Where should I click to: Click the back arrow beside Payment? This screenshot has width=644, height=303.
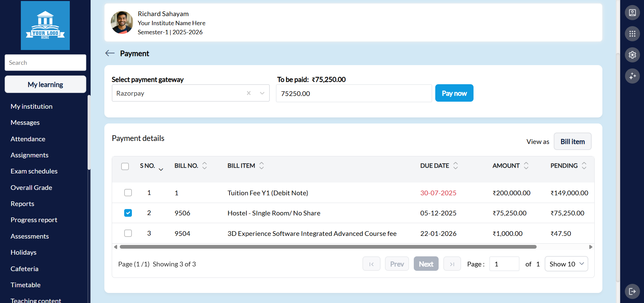coord(110,53)
